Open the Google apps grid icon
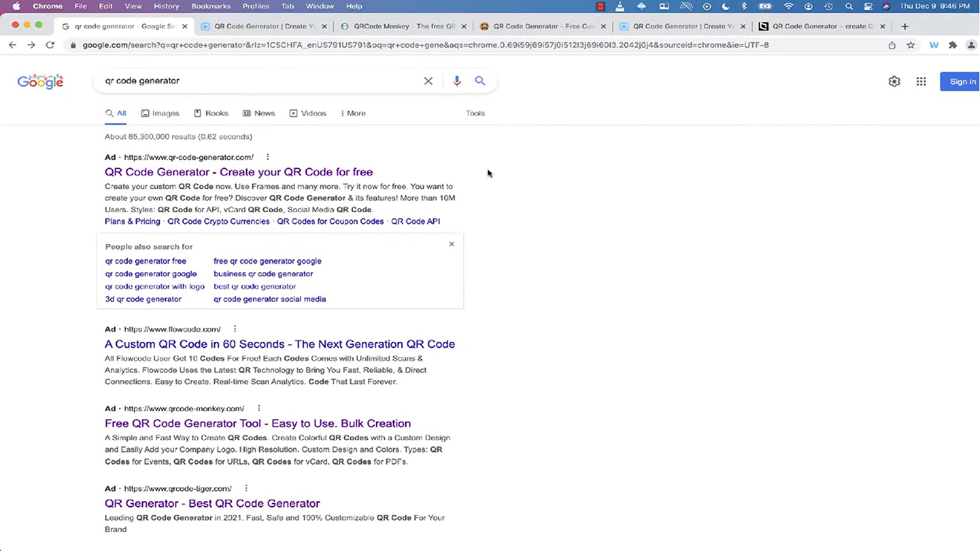 [921, 81]
